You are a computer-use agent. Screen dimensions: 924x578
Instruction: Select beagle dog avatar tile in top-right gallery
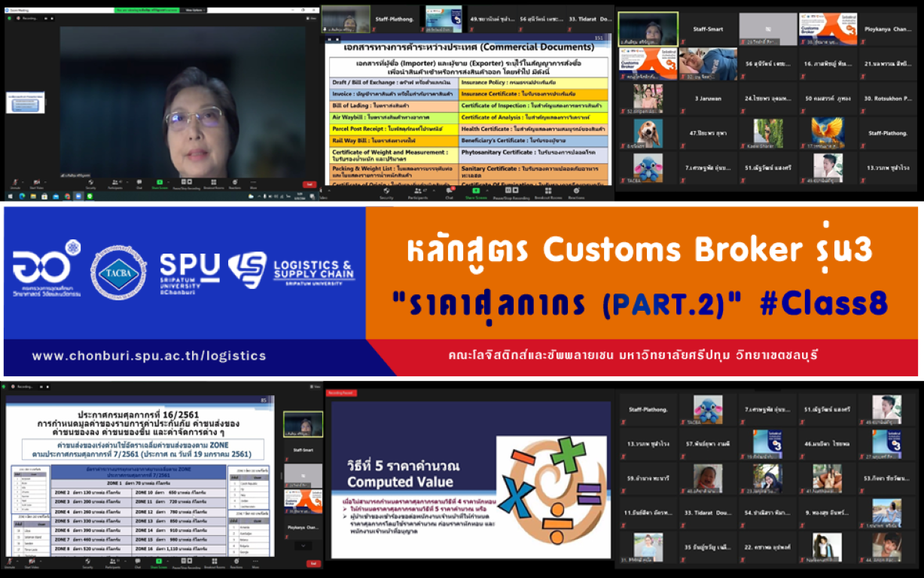pyautogui.click(x=648, y=133)
